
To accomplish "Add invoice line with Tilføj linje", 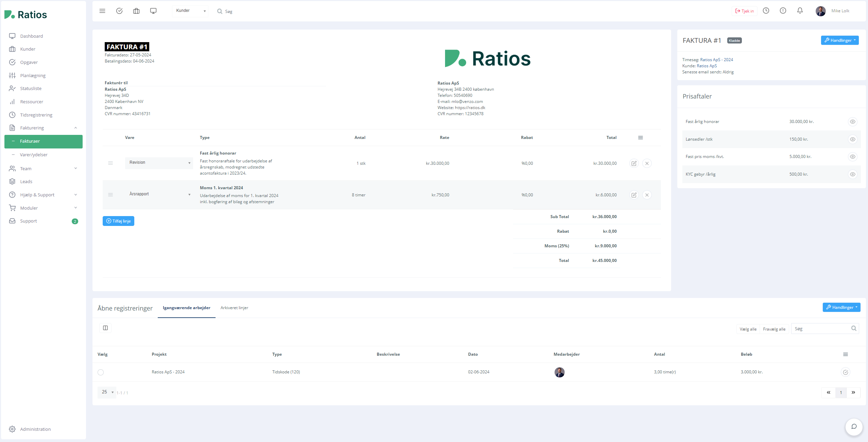I will [x=118, y=221].
